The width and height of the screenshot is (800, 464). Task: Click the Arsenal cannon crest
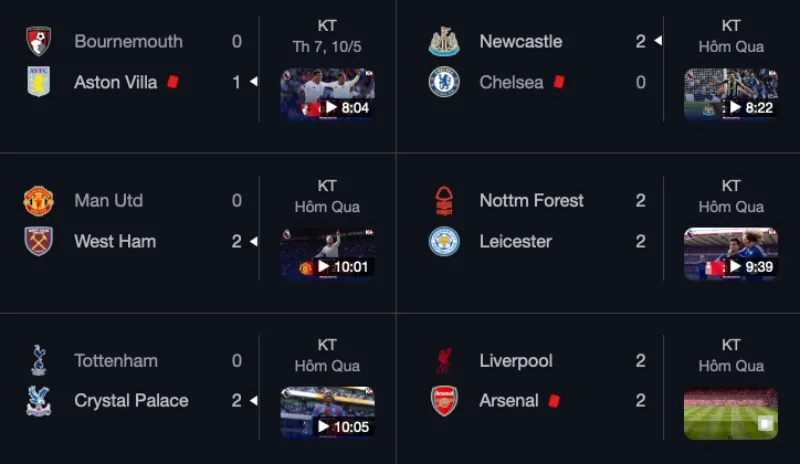click(x=444, y=401)
